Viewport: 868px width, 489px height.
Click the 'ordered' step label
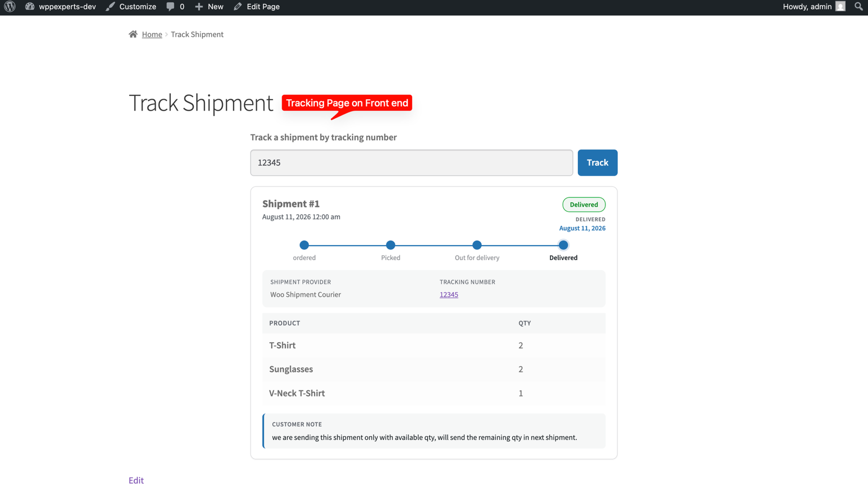[x=304, y=258]
